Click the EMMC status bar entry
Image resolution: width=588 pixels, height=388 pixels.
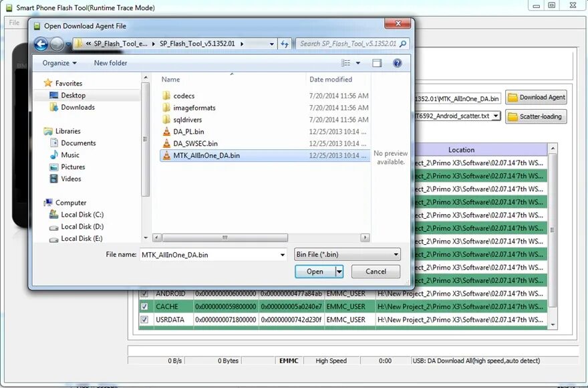(x=289, y=361)
